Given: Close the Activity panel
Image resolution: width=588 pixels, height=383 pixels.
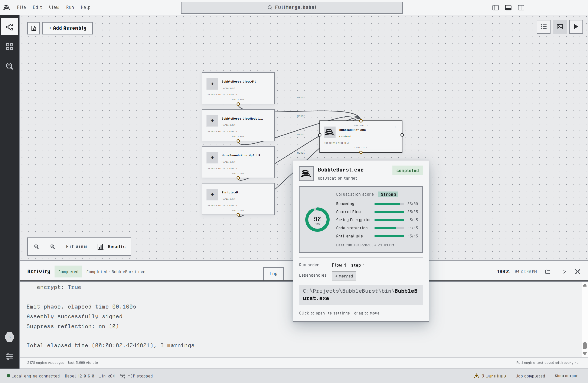Looking at the screenshot, I should coord(577,272).
